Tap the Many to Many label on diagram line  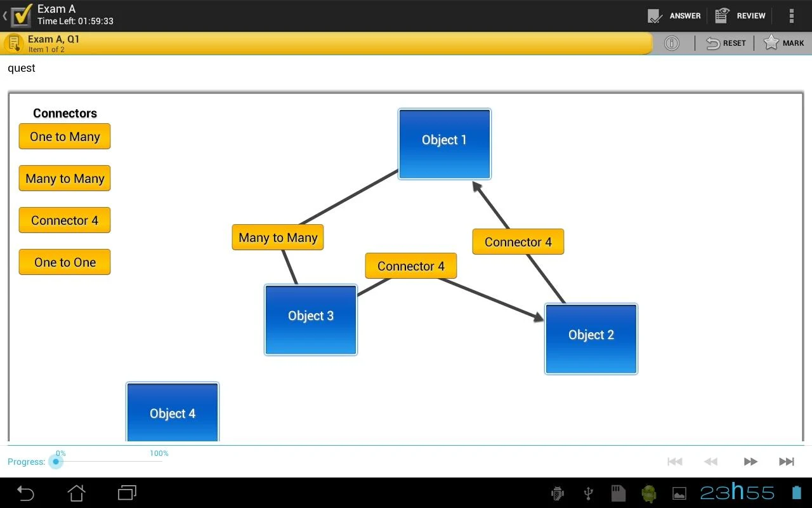(x=278, y=237)
